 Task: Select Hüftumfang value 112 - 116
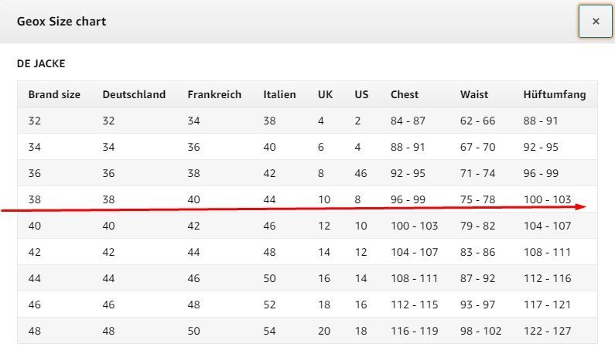[x=548, y=278]
